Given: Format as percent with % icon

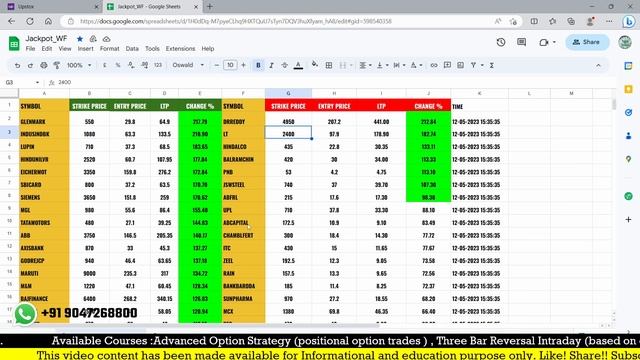Looking at the screenshot, I should coord(118,65).
